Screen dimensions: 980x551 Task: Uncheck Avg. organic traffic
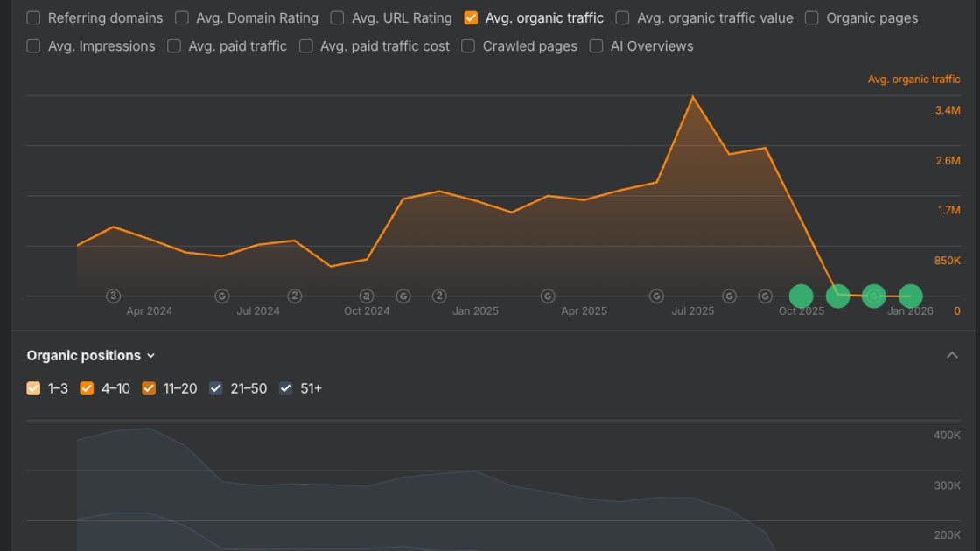click(472, 18)
